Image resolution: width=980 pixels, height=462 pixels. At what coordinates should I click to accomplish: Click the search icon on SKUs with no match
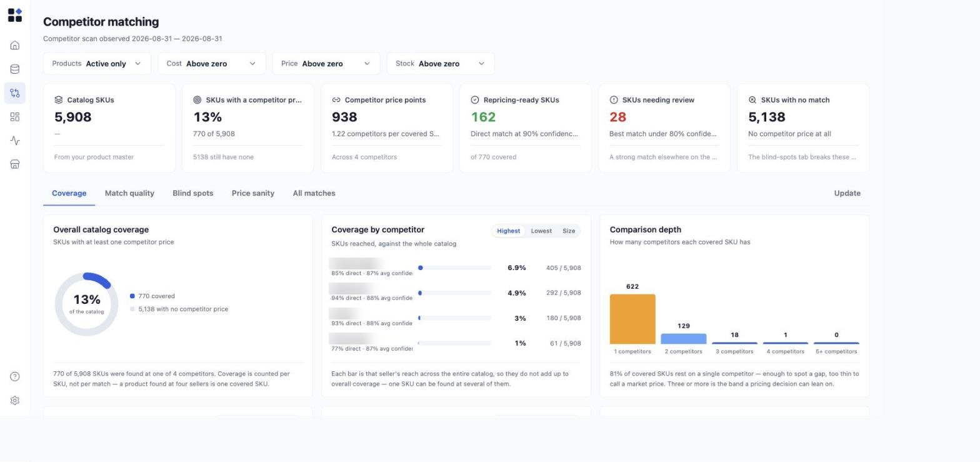(752, 99)
